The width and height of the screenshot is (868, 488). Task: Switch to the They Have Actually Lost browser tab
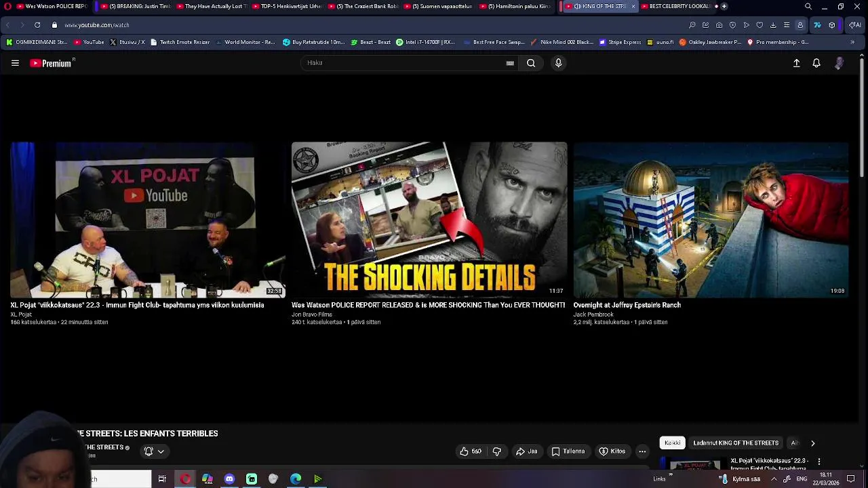click(210, 6)
